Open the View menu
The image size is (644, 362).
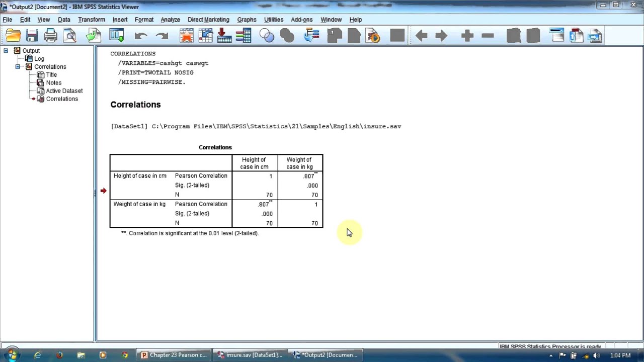coord(44,20)
